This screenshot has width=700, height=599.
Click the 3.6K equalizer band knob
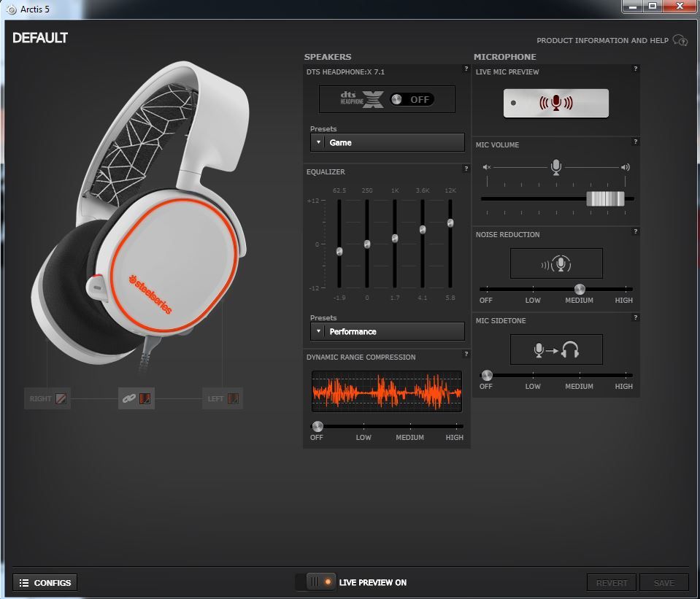423,229
